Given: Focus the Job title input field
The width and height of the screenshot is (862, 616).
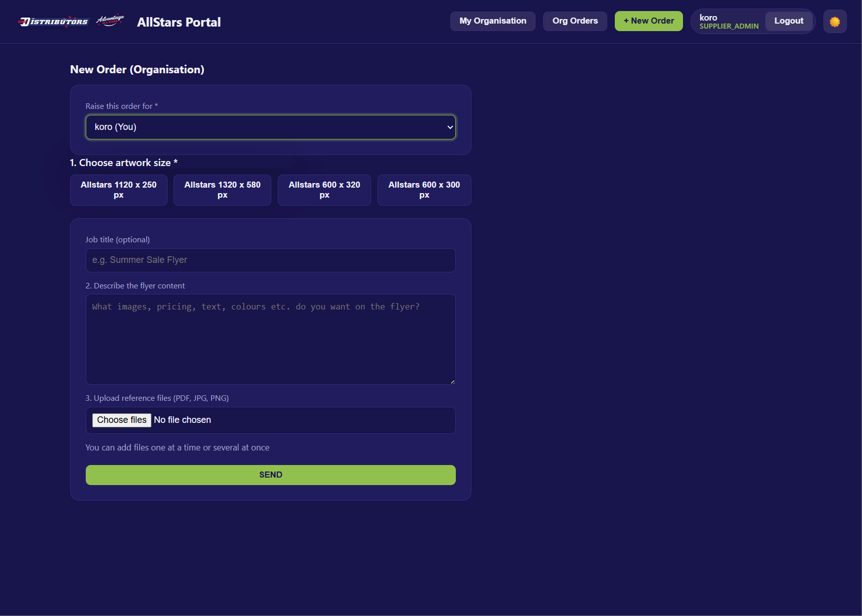Looking at the screenshot, I should coord(271,260).
